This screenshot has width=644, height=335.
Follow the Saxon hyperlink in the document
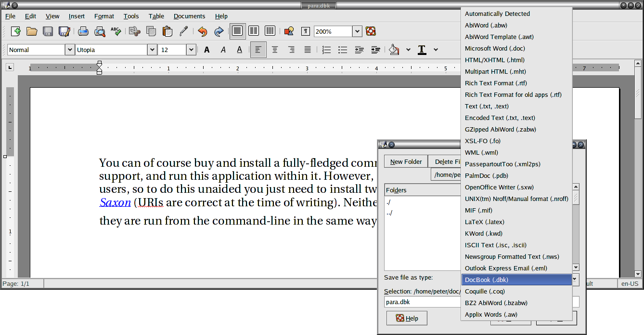[x=115, y=202]
